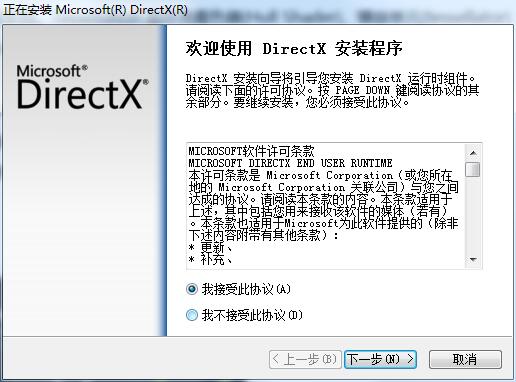This screenshot has width=516, height=382.
Task: Click the 欢迎使用 DirectX 安装程序 heading
Action: [294, 48]
